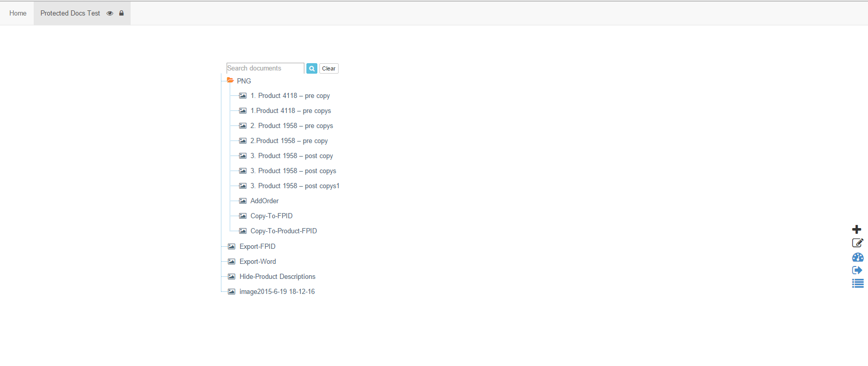Collapse the PNG folder
Image resolution: width=868 pixels, height=366 pixels.
pyautogui.click(x=244, y=81)
